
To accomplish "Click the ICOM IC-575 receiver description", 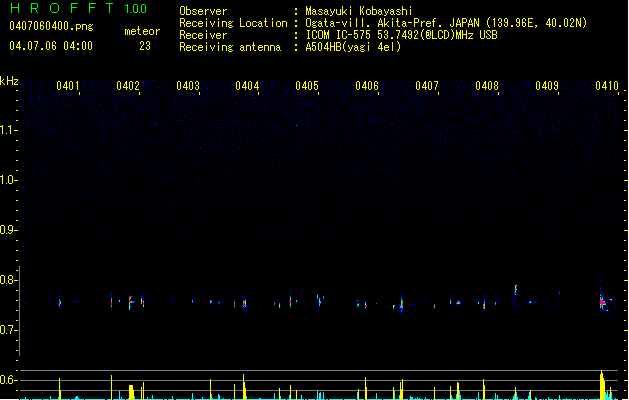I will [401, 35].
